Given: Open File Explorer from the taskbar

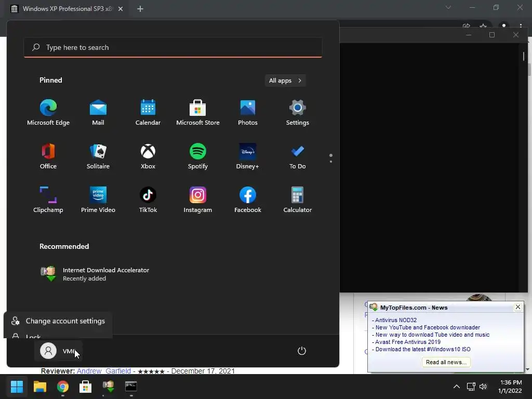Looking at the screenshot, I should pyautogui.click(x=39, y=387).
